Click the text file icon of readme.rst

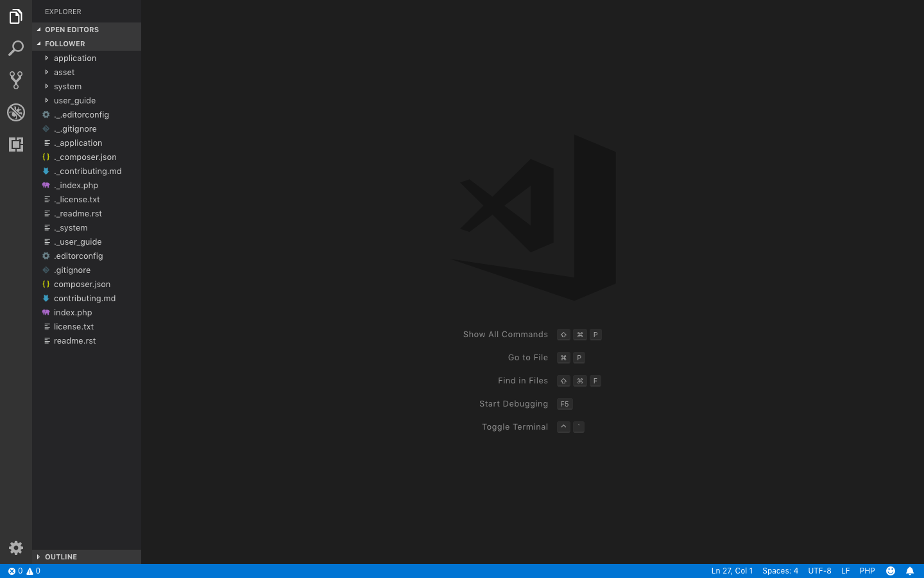click(x=47, y=341)
